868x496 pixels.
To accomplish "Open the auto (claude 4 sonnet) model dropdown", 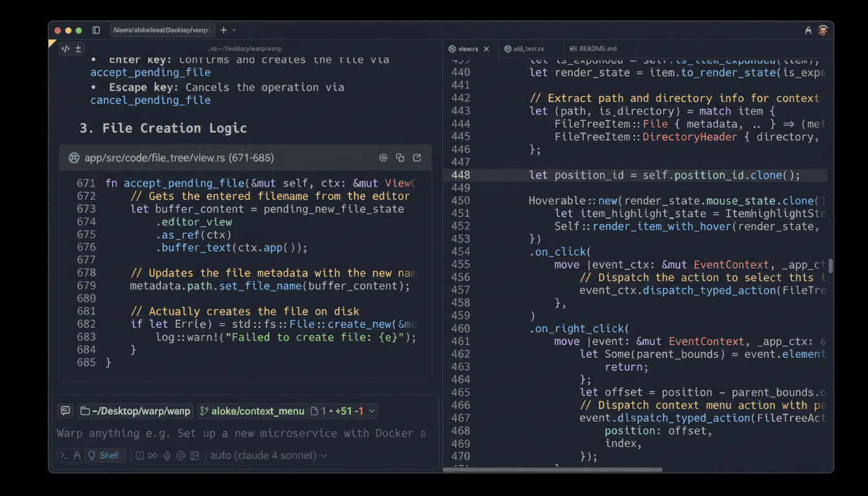I will [x=269, y=455].
